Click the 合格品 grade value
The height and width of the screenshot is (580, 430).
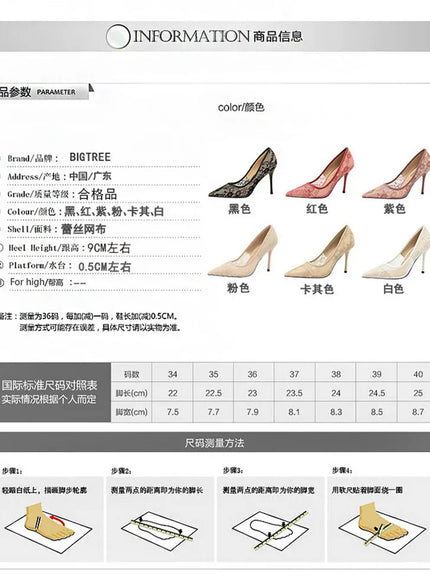(x=98, y=194)
